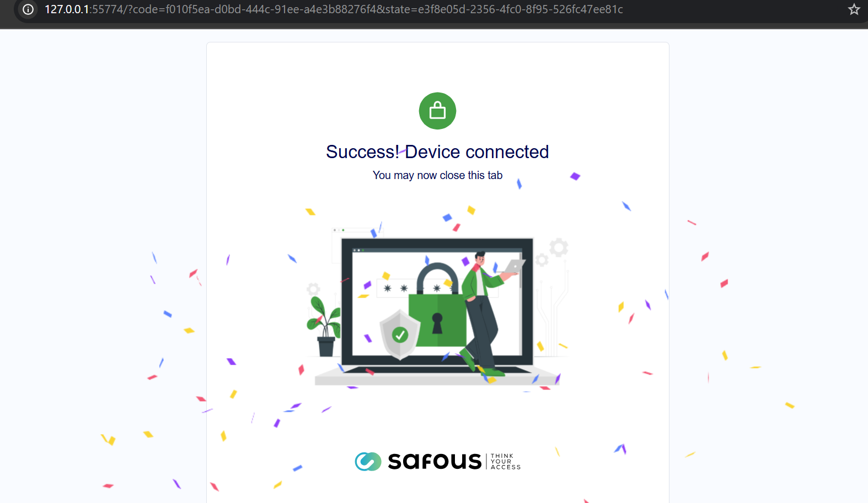868x503 pixels.
Task: Click the purple confetti piece near the heading
Action: coord(575,176)
